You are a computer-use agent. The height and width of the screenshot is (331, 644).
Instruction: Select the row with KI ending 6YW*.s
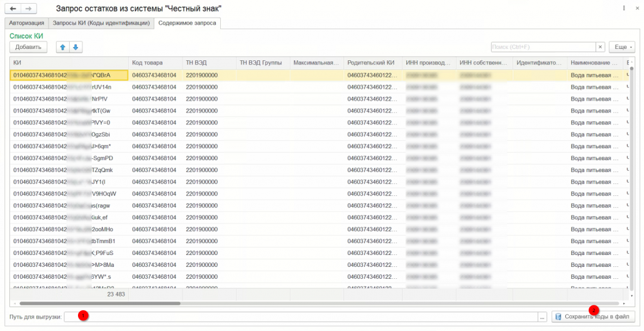pyautogui.click(x=319, y=277)
